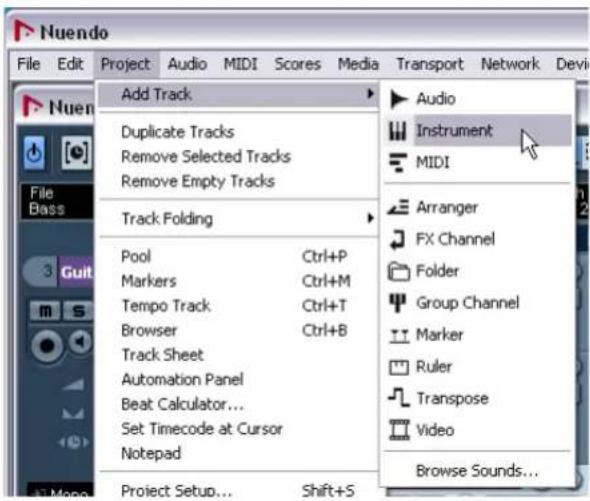The image size is (590, 501).
Task: Select the Audio track icon in submenu
Action: (x=398, y=99)
